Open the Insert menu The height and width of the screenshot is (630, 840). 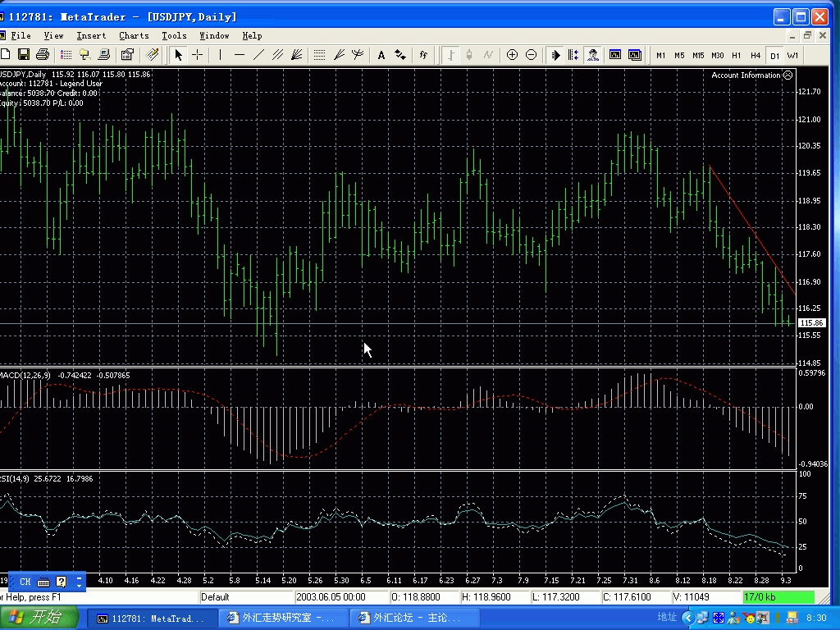pos(91,36)
